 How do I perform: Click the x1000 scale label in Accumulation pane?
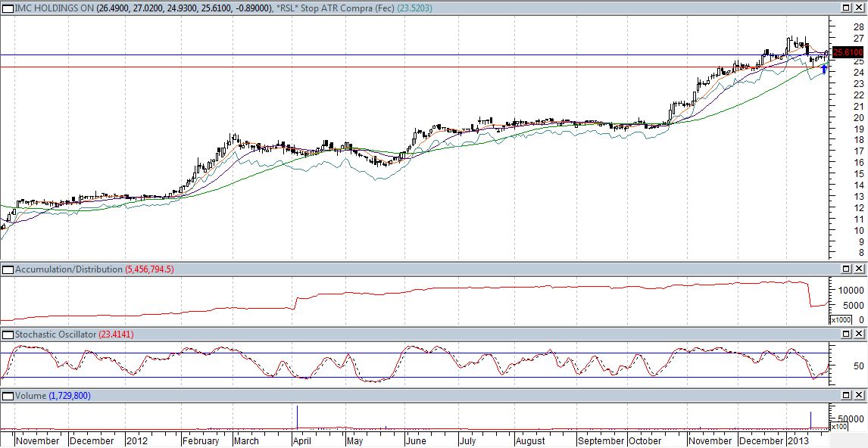coord(841,320)
